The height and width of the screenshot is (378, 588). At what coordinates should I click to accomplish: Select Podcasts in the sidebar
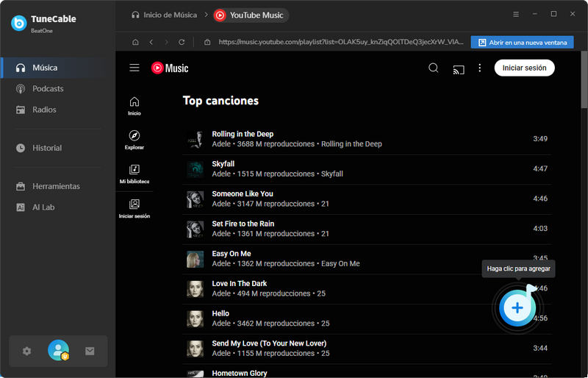48,88
